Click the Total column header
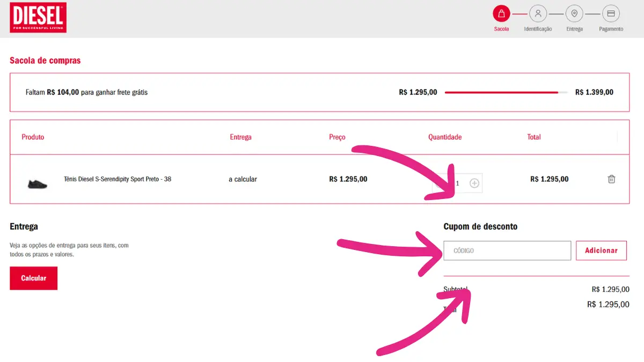This screenshot has height=362, width=644. click(x=534, y=137)
